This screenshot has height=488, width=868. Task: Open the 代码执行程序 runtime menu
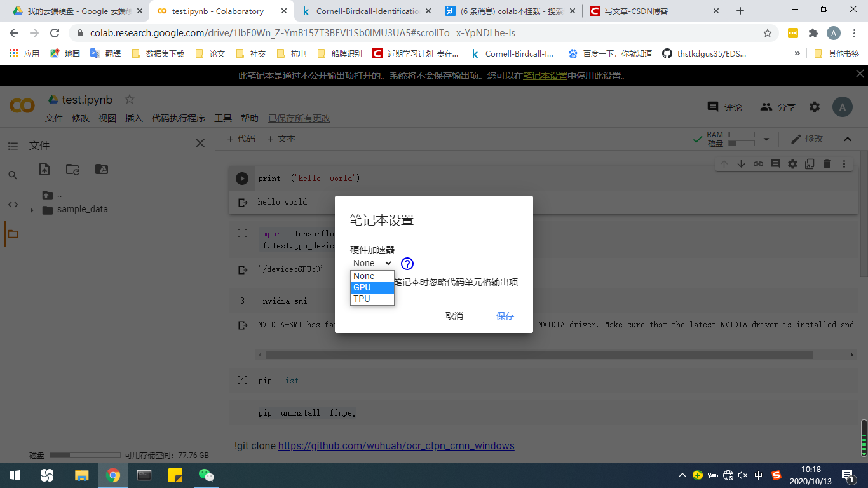click(179, 118)
